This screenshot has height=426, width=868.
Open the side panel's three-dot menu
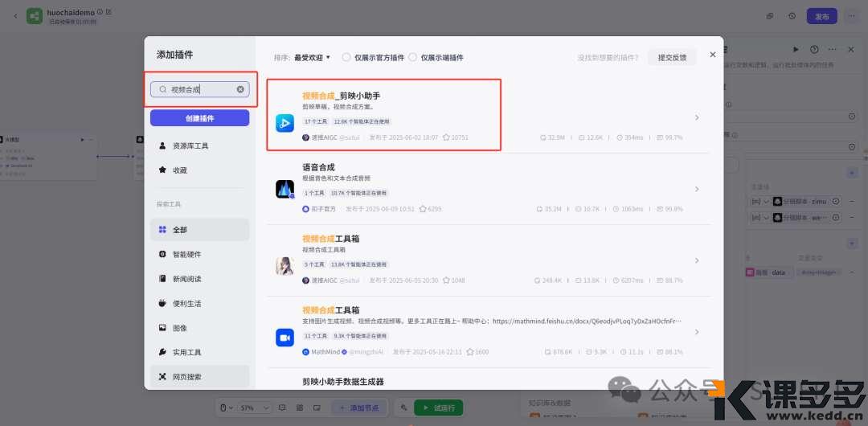point(832,49)
